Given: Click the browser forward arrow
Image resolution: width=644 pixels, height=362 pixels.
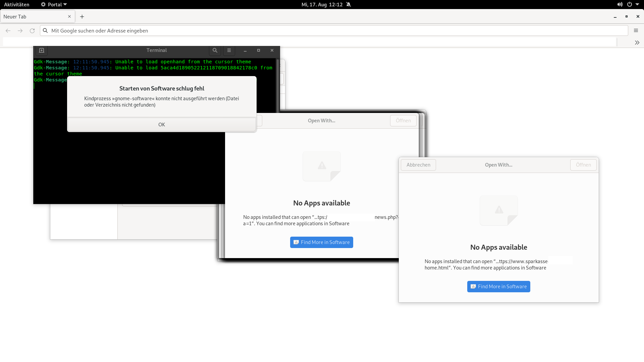Looking at the screenshot, I should 20,31.
